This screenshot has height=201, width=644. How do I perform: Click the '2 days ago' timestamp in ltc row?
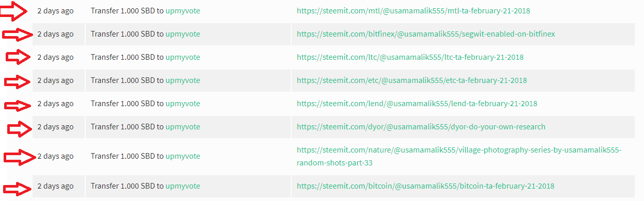click(x=55, y=57)
